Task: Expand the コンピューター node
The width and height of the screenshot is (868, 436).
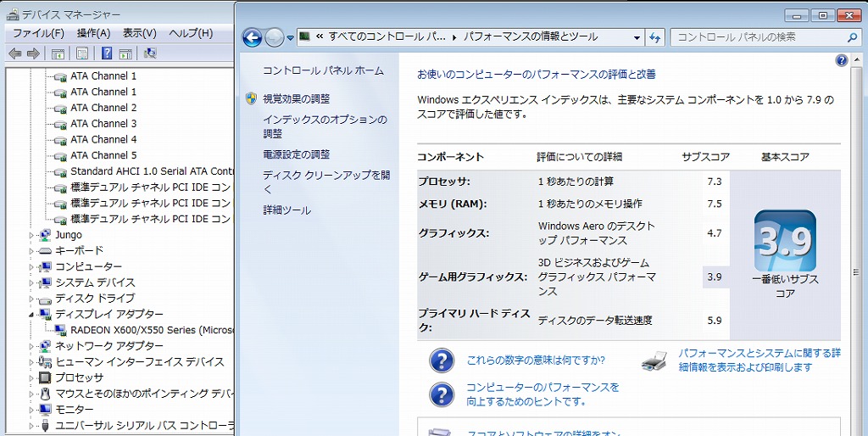Action: 31,266
